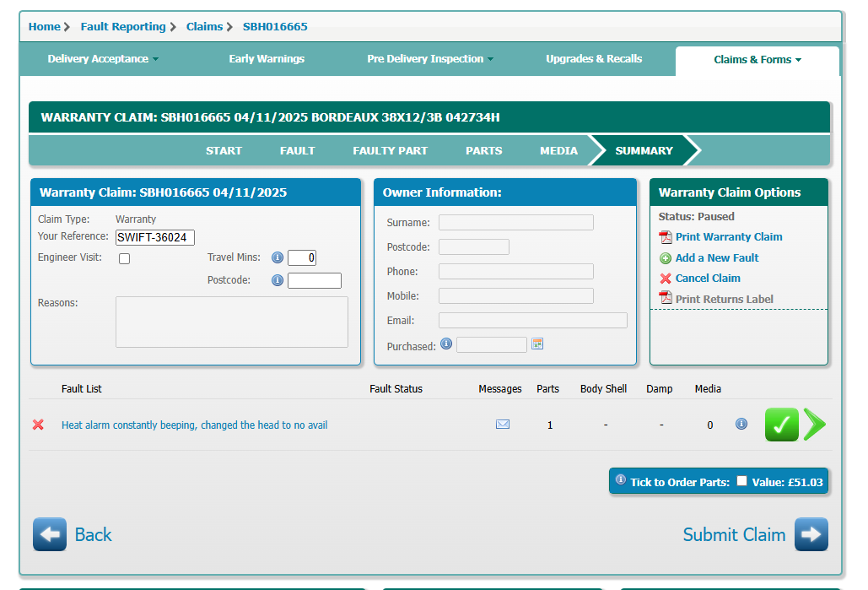Click the Value £51.03 text
The height and width of the screenshot is (590, 868).
(787, 482)
